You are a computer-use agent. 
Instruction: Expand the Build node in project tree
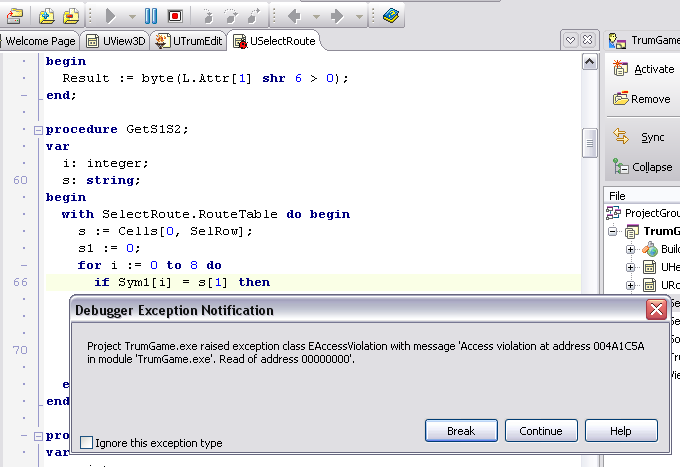tap(631, 249)
